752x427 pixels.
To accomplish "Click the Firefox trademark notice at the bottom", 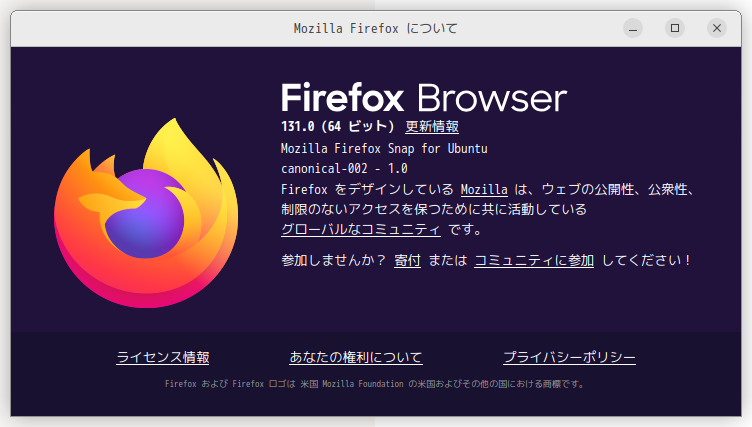I will (375, 384).
